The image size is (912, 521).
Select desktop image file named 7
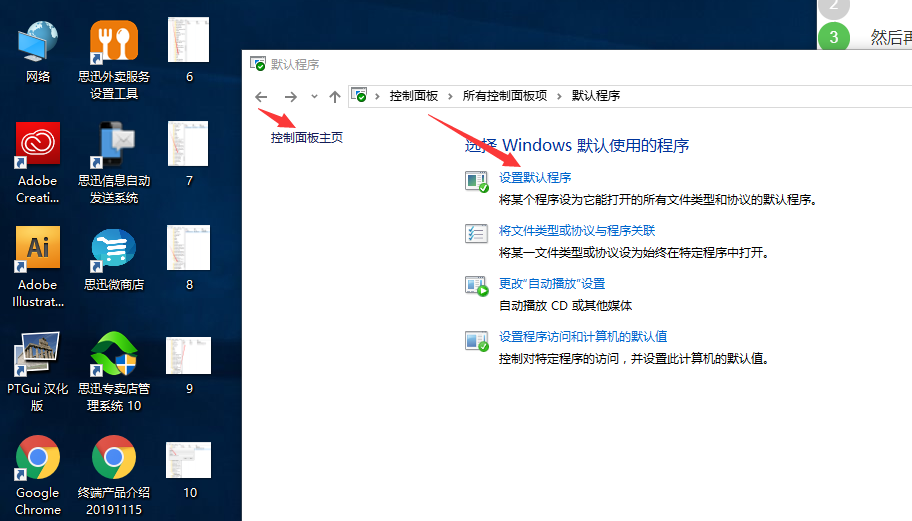[x=188, y=155]
